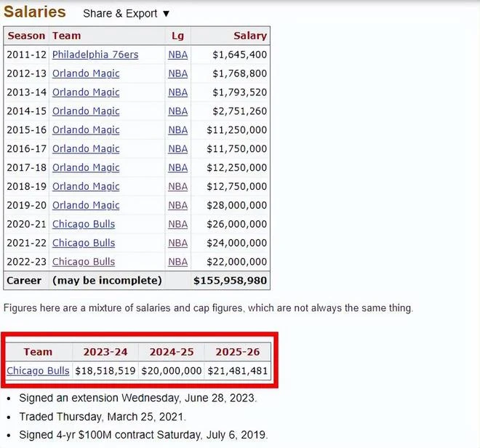Click the 2011-12 season cell
Viewport: 480px width, 448px height.
click(x=26, y=55)
